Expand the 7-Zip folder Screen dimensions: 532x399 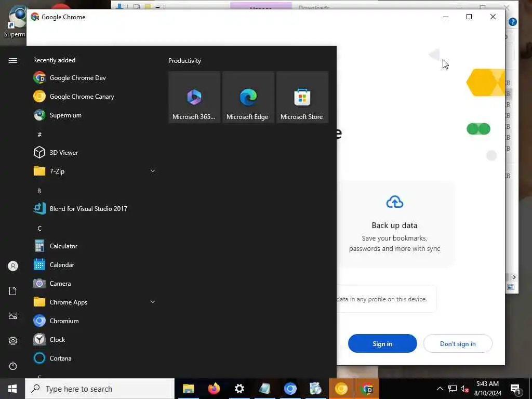[95, 171]
